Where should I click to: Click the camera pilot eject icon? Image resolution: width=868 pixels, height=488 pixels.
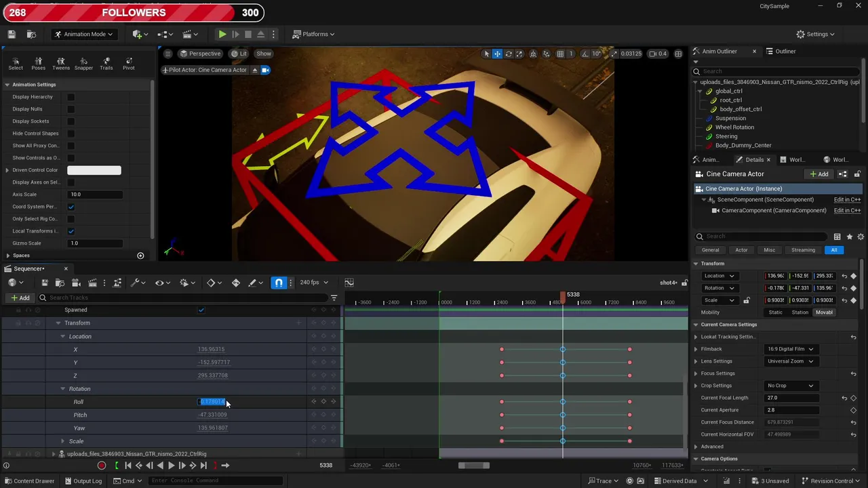coord(255,70)
